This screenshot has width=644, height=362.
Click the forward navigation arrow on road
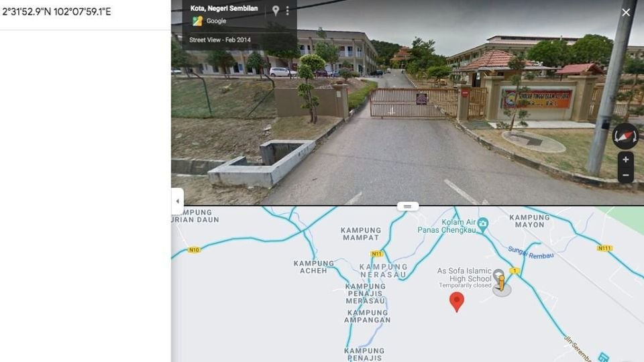[x=392, y=110]
